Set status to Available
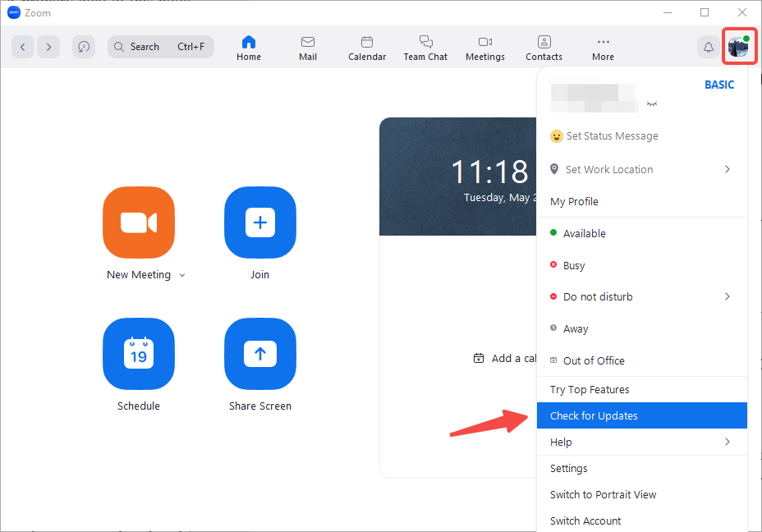Image resolution: width=762 pixels, height=532 pixels. (585, 233)
